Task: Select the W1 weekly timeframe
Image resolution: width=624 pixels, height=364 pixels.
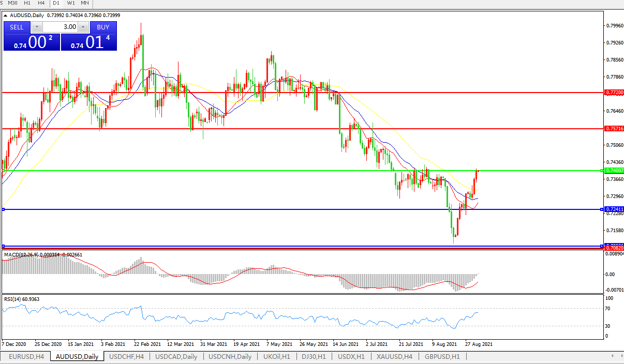Action: [x=71, y=3]
